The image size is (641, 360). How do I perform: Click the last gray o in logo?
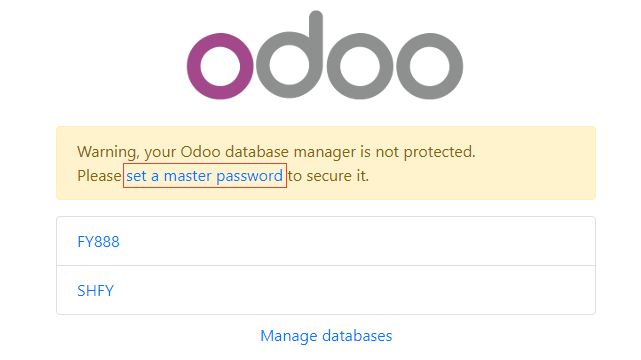click(x=430, y=66)
